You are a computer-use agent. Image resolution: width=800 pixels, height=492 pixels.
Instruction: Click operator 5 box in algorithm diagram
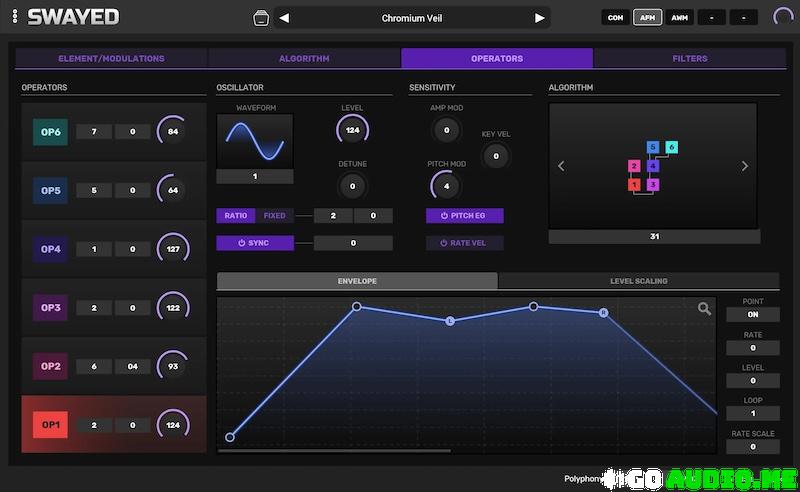(653, 147)
